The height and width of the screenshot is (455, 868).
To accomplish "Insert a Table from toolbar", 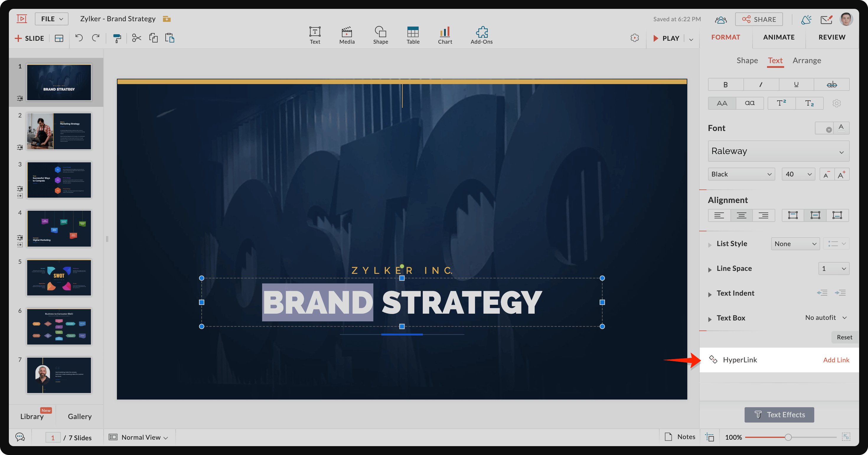I will pos(413,35).
